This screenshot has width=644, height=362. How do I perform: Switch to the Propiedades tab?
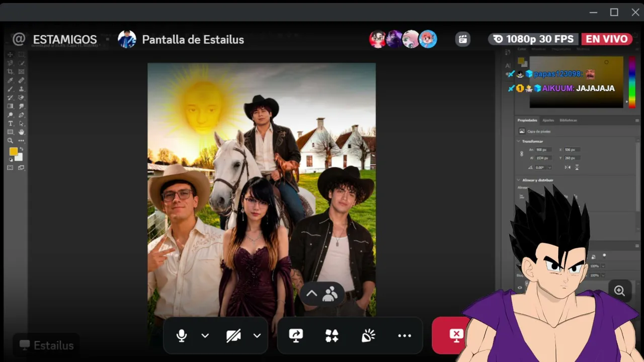pos(527,120)
